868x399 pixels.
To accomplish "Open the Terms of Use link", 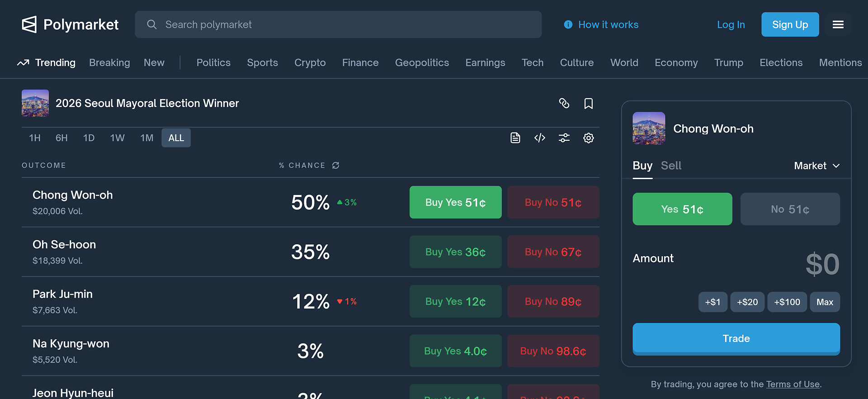I will [x=793, y=385].
